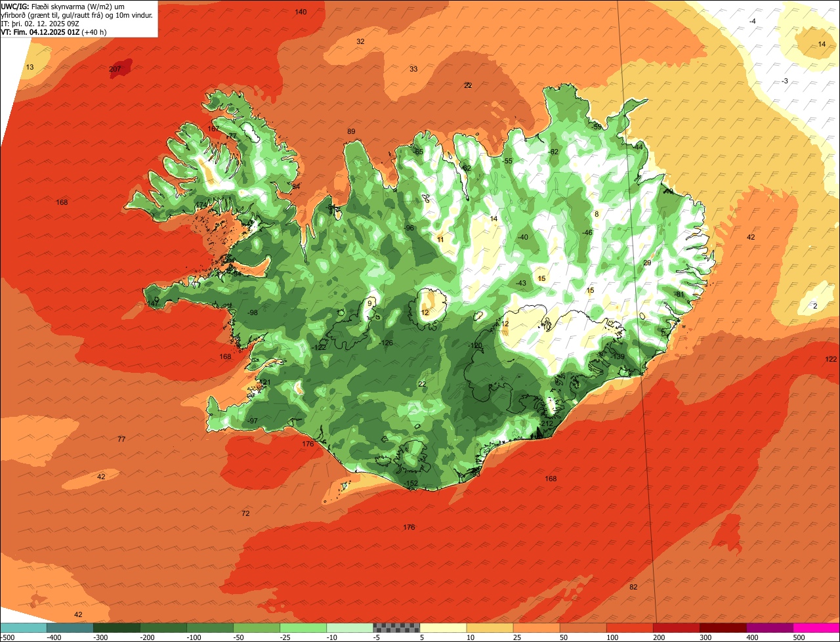The width and height of the screenshot is (840, 642).
Task: Click the pale yellow 5 legend swatch
Action: pos(442,628)
